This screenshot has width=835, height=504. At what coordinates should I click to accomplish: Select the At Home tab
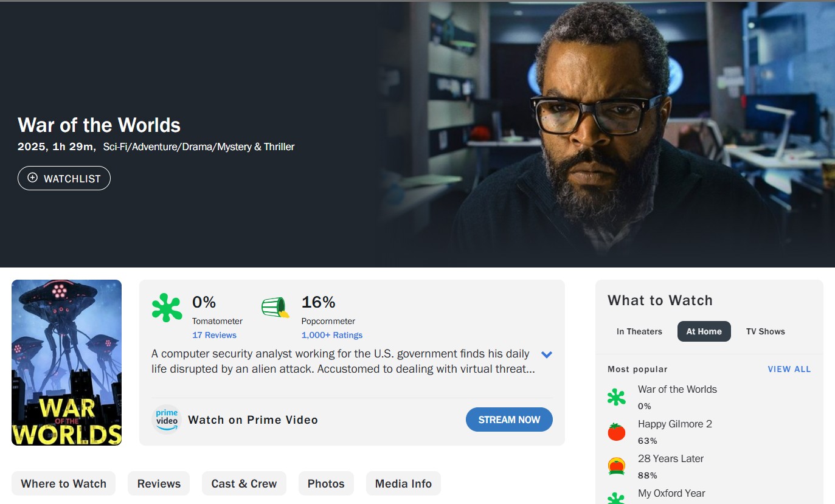click(x=704, y=331)
